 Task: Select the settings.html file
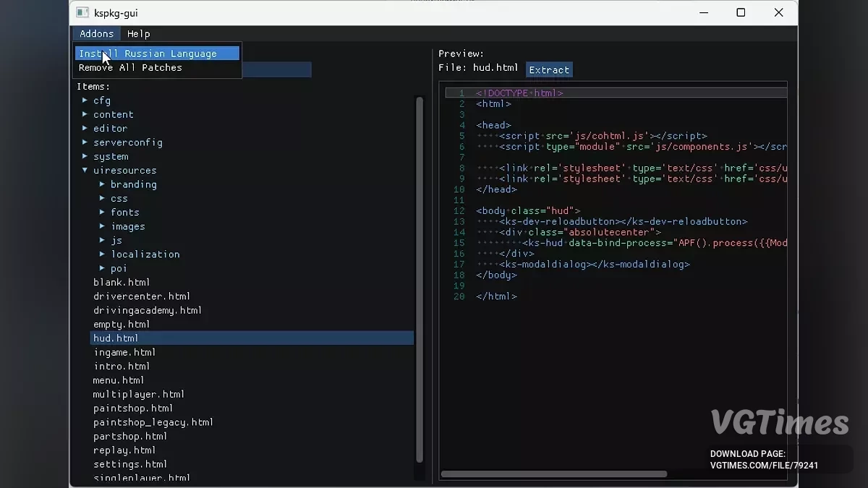pyautogui.click(x=130, y=464)
